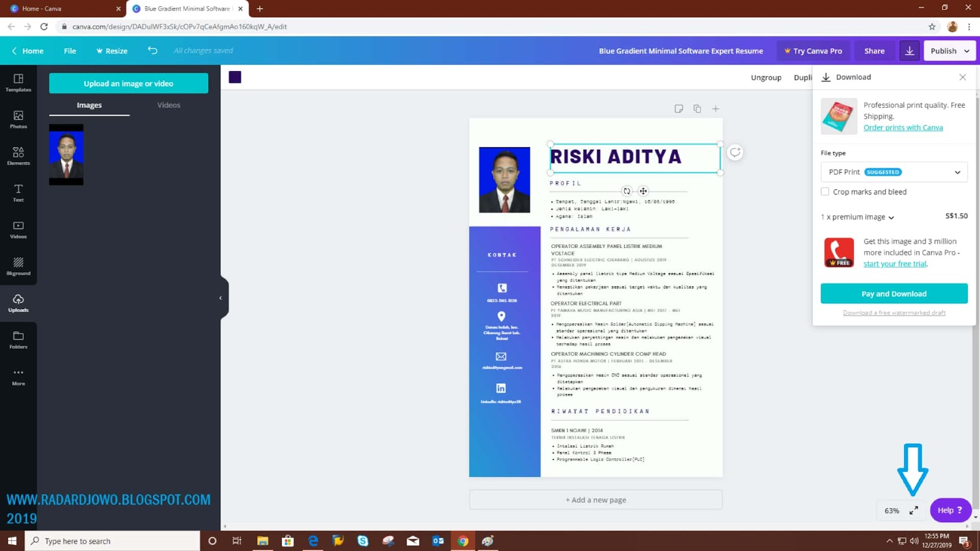980x551 pixels.
Task: Open Outlook from the taskbar
Action: [x=438, y=541]
